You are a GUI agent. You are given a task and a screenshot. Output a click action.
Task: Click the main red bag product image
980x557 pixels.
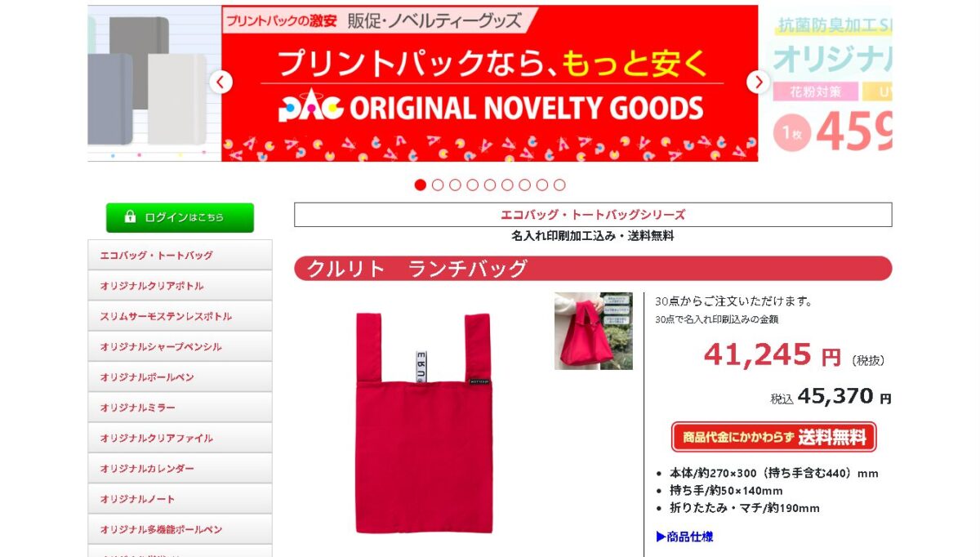423,422
